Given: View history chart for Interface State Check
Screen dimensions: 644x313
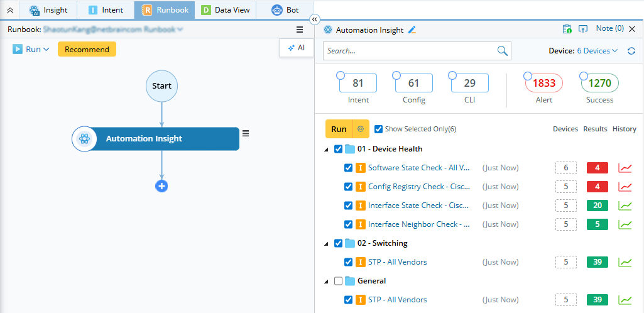Looking at the screenshot, I should click(625, 206).
